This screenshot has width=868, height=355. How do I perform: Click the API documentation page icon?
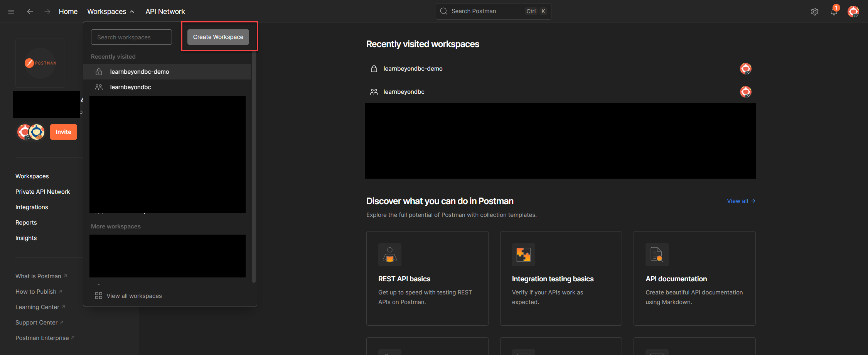click(x=657, y=255)
